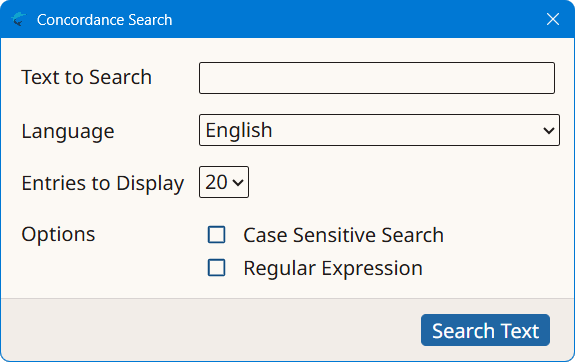Enable the Case Sensitive Search checkbox
Screen dimensions: 575x362
point(216,235)
